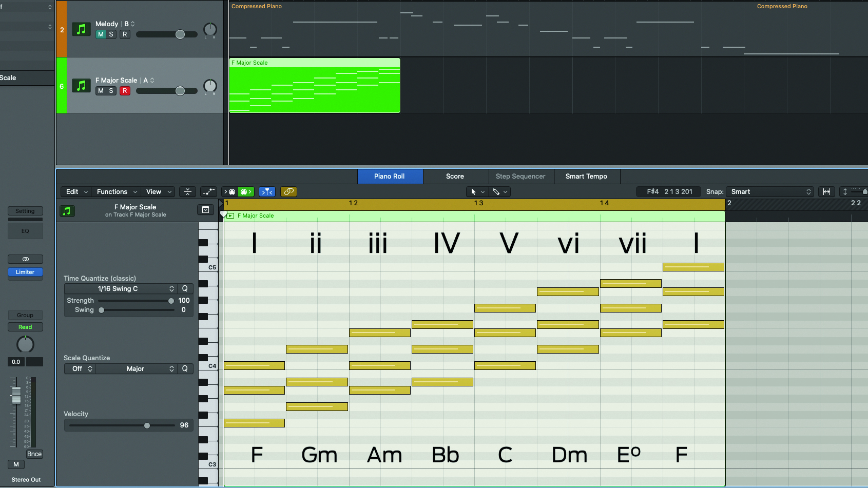
Task: Click the Swing slider handle
Action: click(x=102, y=310)
